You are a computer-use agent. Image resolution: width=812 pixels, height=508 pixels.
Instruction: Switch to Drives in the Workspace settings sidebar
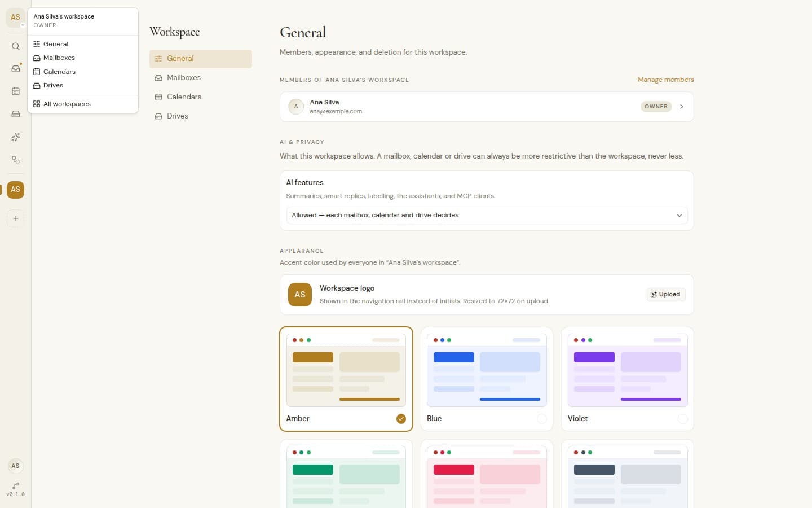[201, 116]
